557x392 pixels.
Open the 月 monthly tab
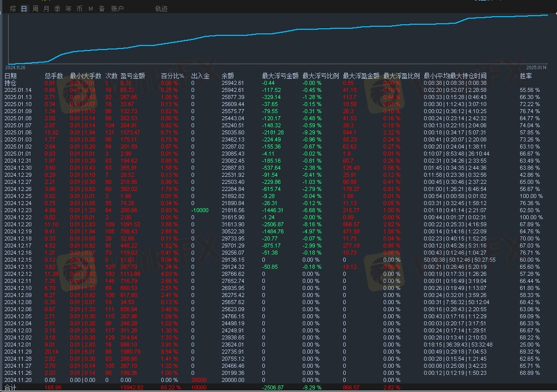[46, 9]
